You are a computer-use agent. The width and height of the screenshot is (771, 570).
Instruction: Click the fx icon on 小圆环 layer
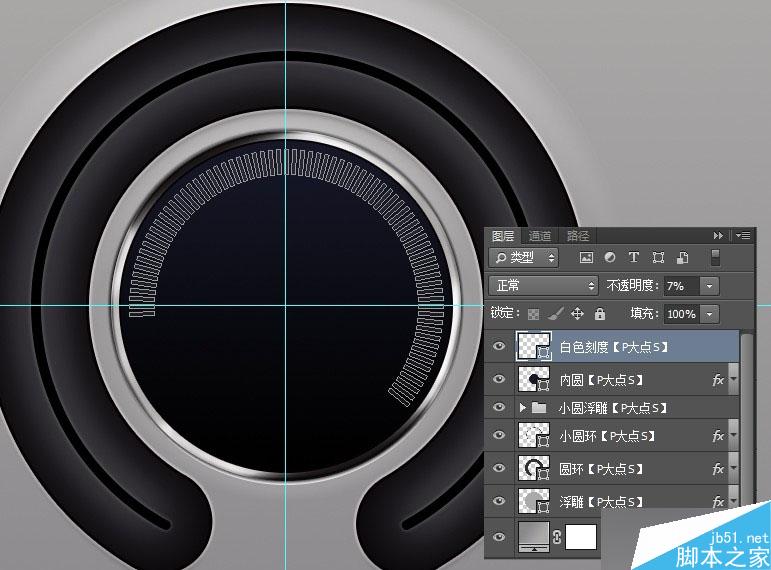click(x=718, y=436)
